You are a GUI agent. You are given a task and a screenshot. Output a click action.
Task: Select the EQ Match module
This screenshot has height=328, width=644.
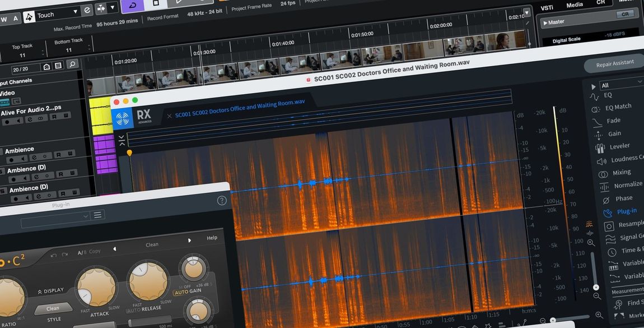click(x=618, y=107)
